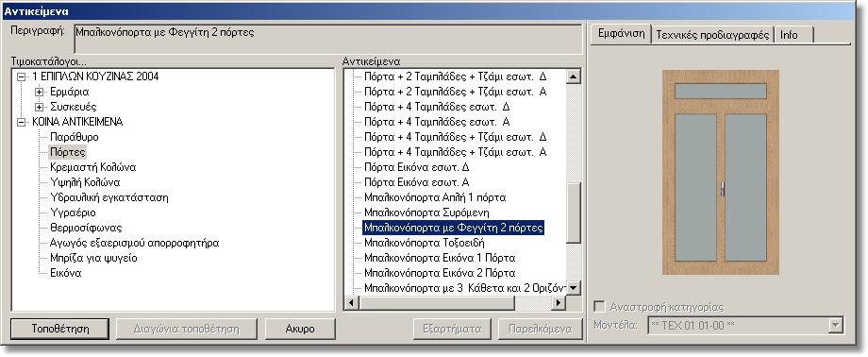Select the Συσκευές category label

[x=73, y=107]
